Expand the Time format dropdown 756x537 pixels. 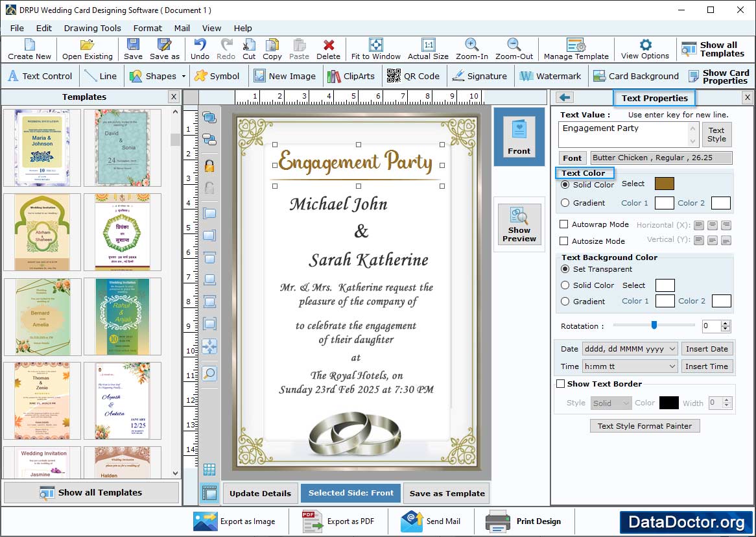671,366
